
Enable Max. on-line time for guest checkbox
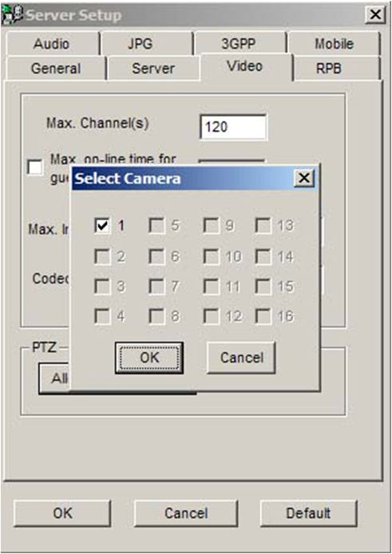(35, 167)
